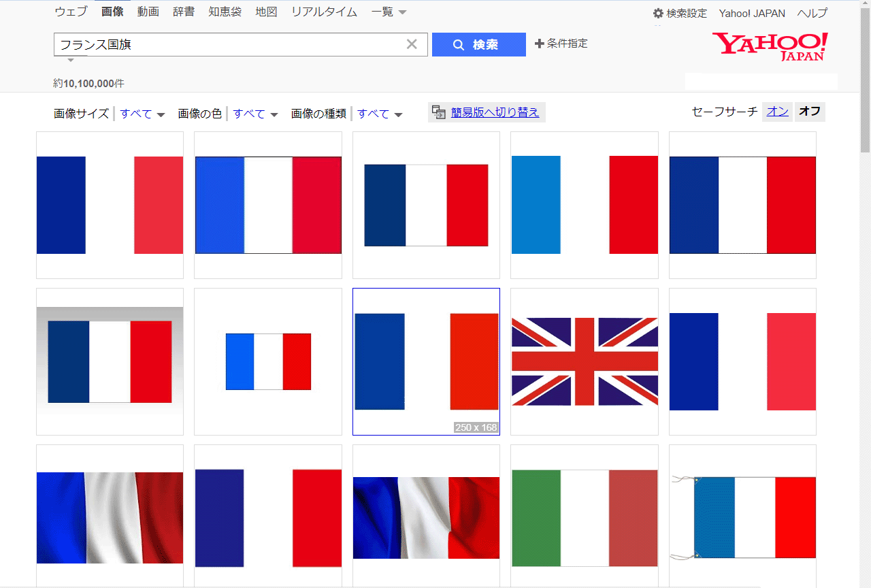Viewport: 871px width, 588px height.
Task: Switch to the ウェブ tab
Action: pos(71,12)
